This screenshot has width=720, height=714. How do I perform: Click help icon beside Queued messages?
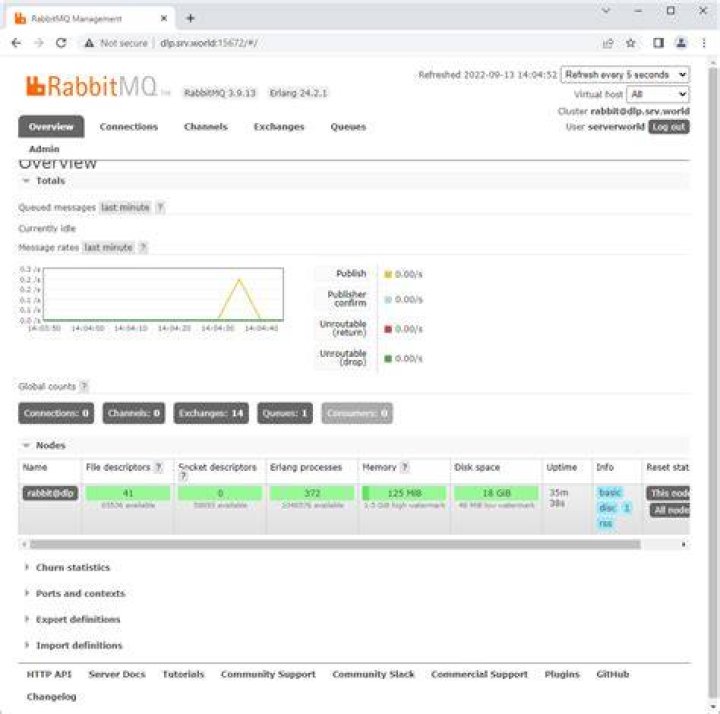click(160, 208)
